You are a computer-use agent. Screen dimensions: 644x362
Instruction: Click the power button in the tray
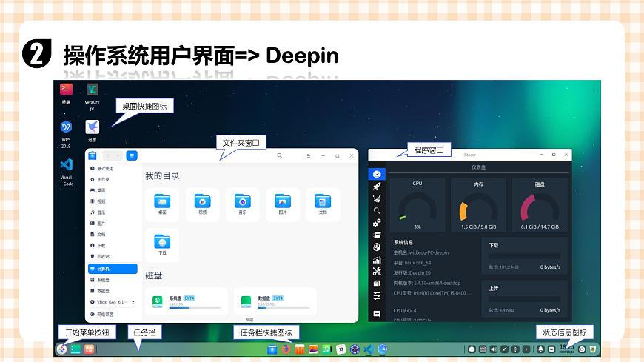point(582,349)
